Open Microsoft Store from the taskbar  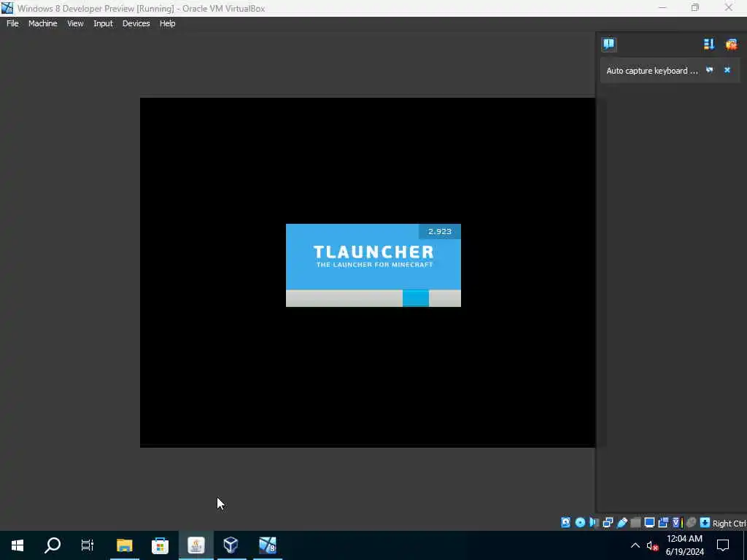click(x=160, y=545)
